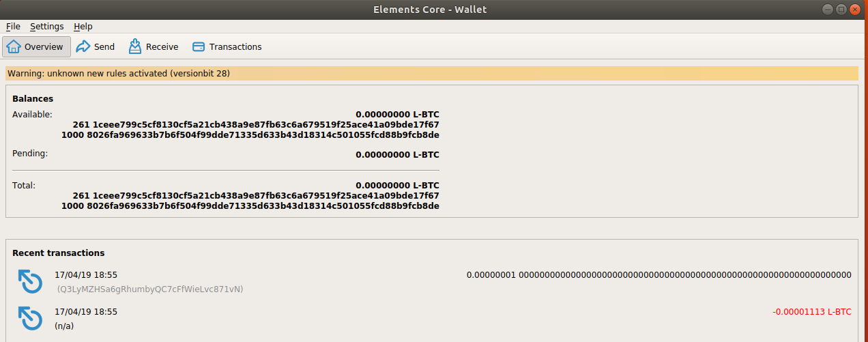868x342 pixels.
Task: Click the Pending balance amount
Action: (397, 155)
